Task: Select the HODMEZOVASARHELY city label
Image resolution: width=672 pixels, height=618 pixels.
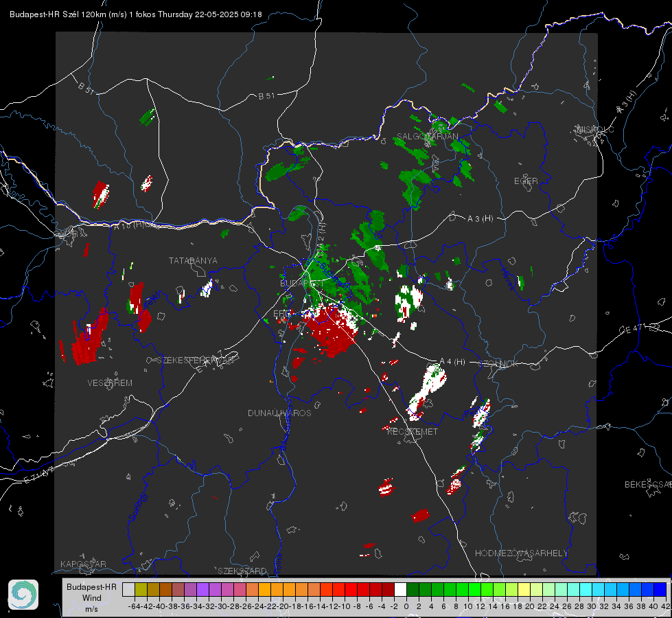Action: coord(521,553)
